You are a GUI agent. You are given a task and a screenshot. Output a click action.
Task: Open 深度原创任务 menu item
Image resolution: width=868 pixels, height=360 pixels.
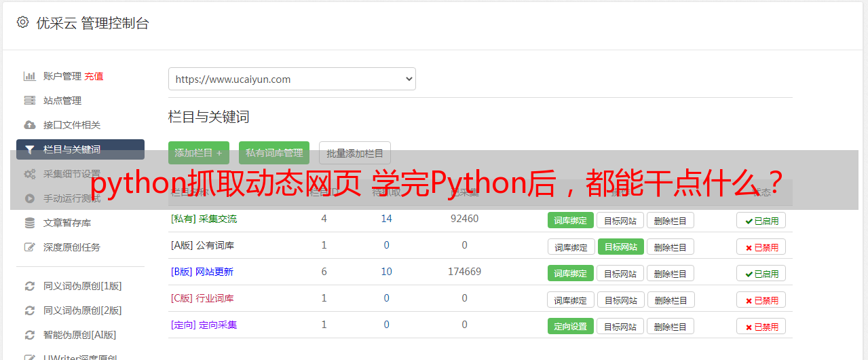(x=72, y=247)
